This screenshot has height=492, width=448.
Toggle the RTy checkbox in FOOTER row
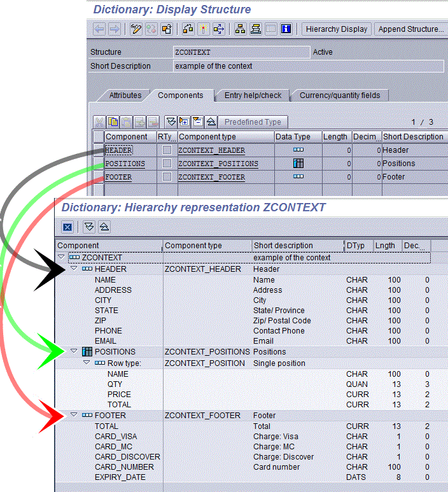click(167, 177)
